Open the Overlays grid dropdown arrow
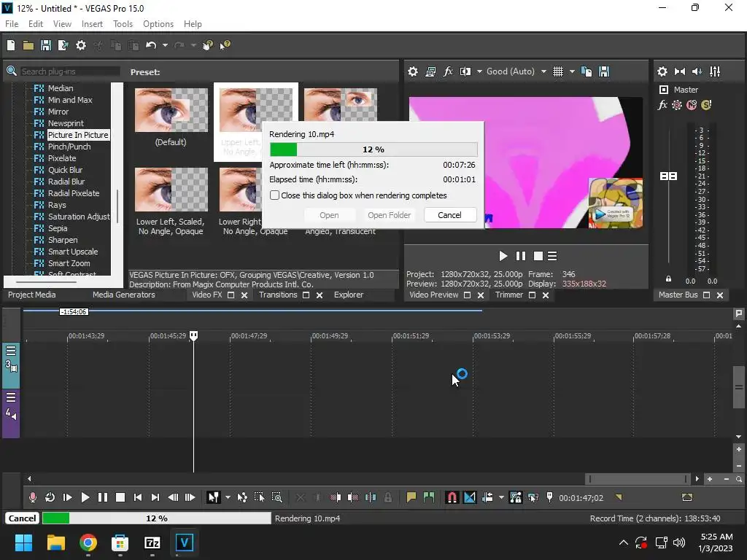Viewport: 747px width, 560px height. [x=572, y=71]
